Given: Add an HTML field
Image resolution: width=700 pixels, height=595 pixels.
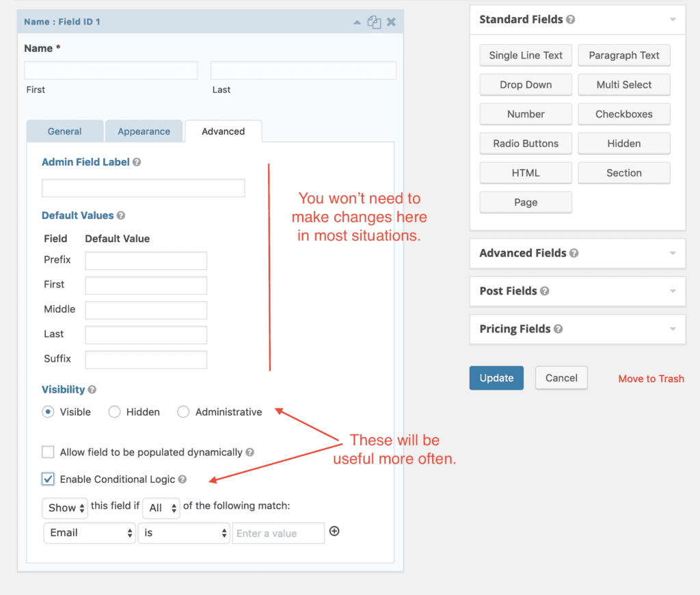Looking at the screenshot, I should [526, 173].
